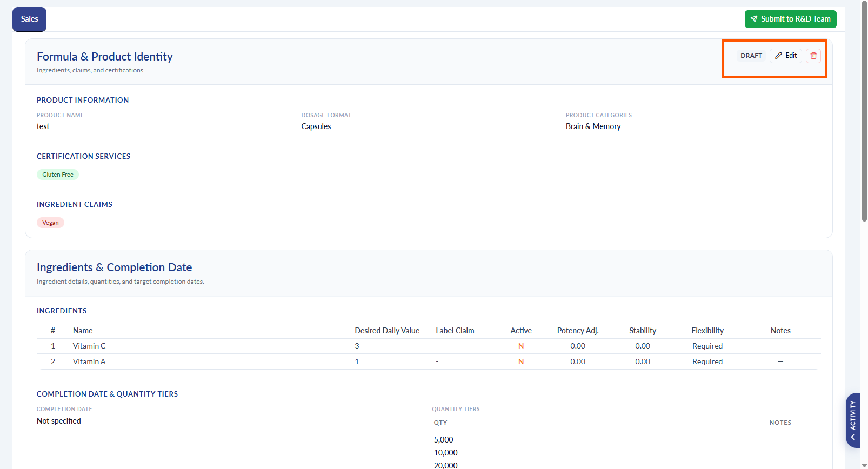Click the Vegan ingredient claim tag

pos(50,223)
